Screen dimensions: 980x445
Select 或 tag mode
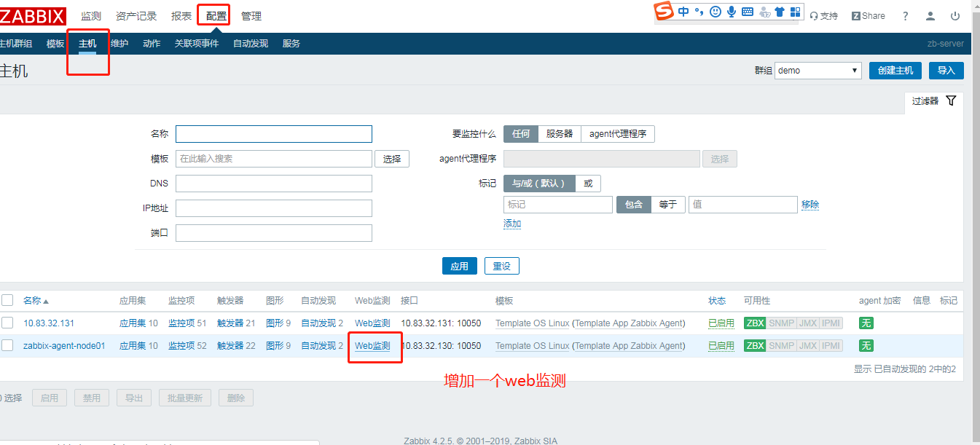click(x=588, y=184)
